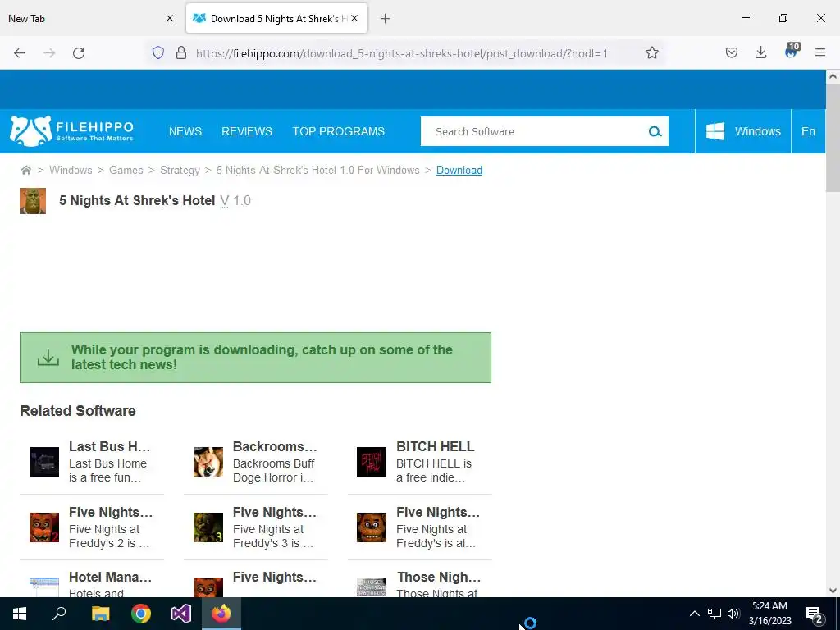The image size is (840, 630).
Task: Open the Those Nigh... related software
Action: (x=438, y=577)
